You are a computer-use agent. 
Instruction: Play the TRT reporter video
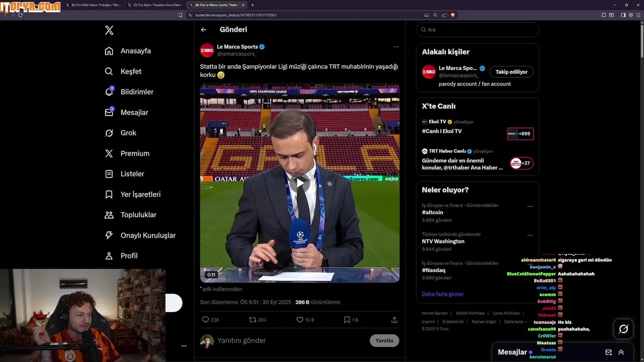tap(299, 183)
